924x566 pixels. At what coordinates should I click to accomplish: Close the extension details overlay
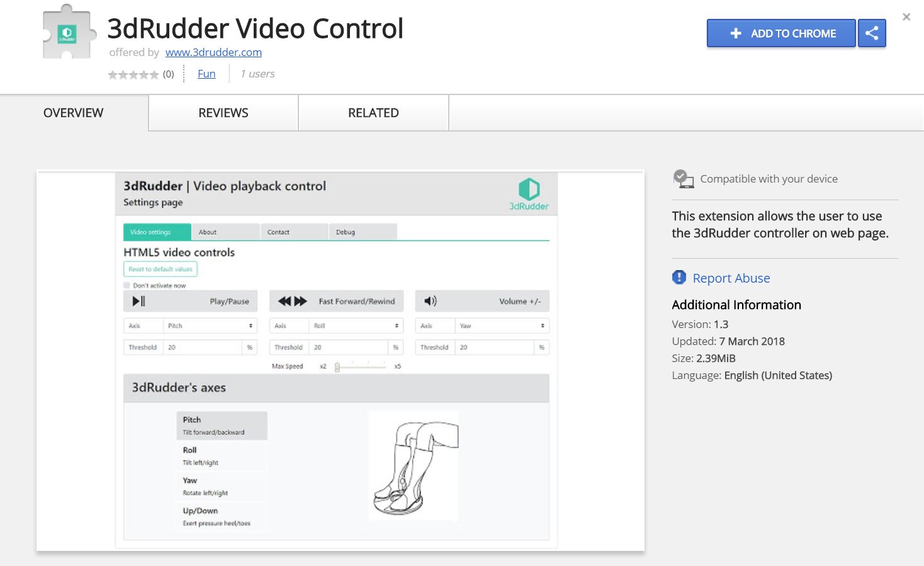tap(906, 17)
